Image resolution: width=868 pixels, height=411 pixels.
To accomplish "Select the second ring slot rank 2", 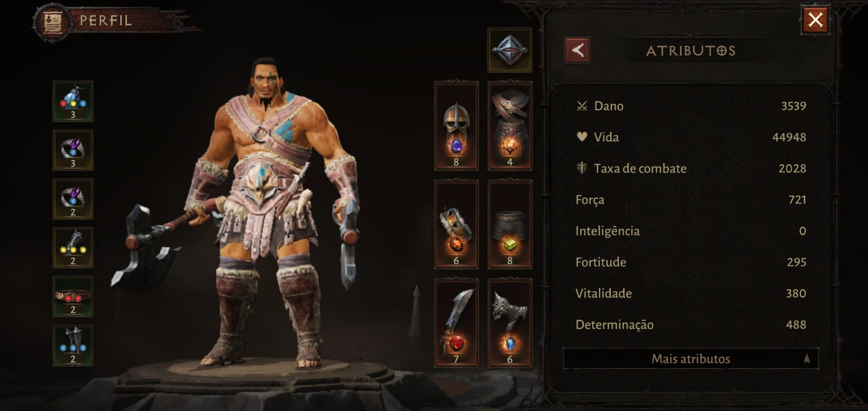I will click(73, 199).
